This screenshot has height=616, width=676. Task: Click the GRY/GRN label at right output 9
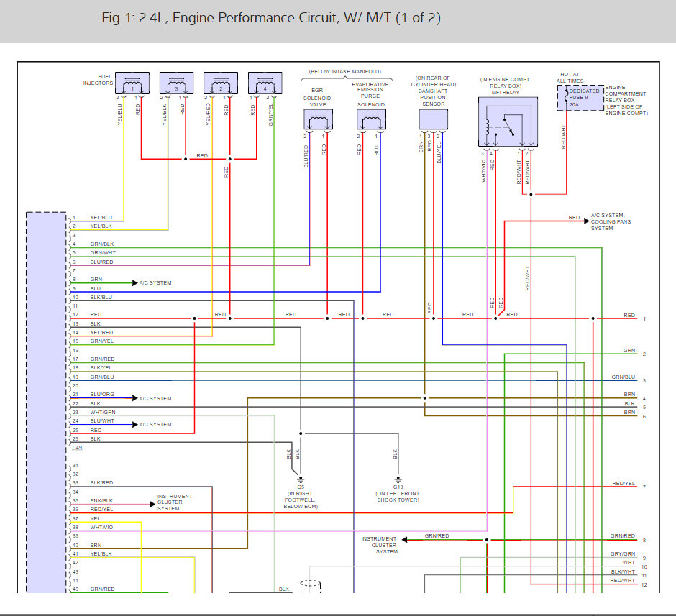pyautogui.click(x=623, y=554)
